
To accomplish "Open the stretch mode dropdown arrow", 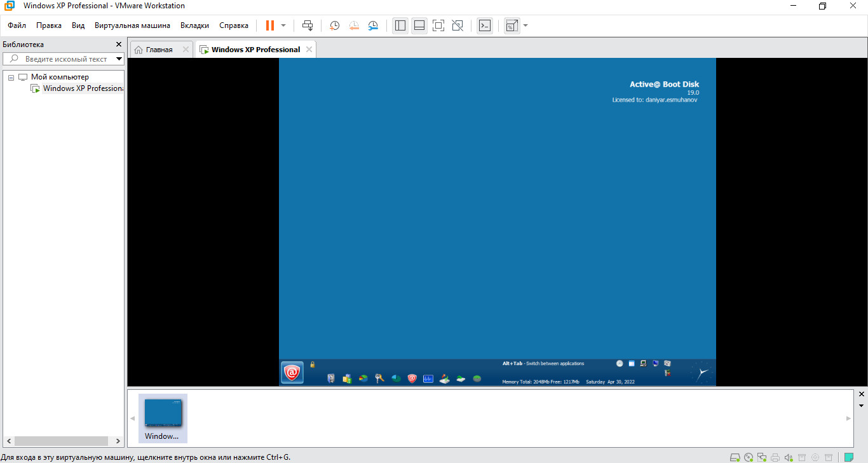I will 525,25.
